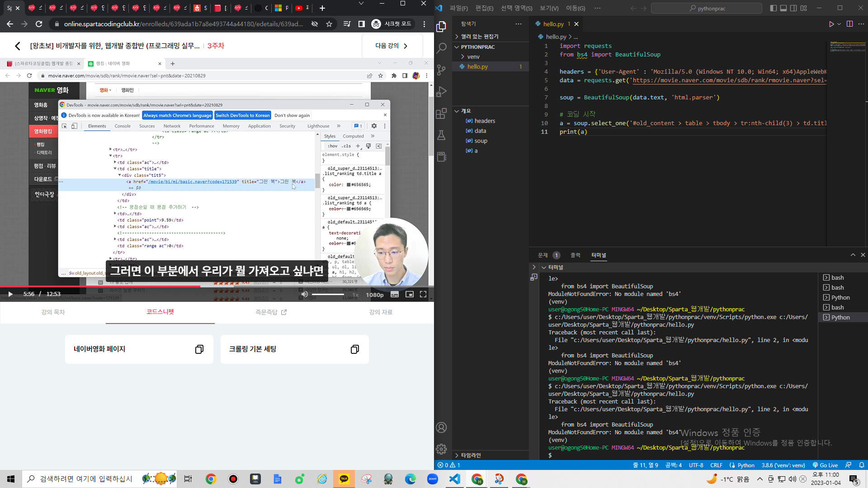Go to the next lecture (다음 강의)

pyautogui.click(x=392, y=46)
